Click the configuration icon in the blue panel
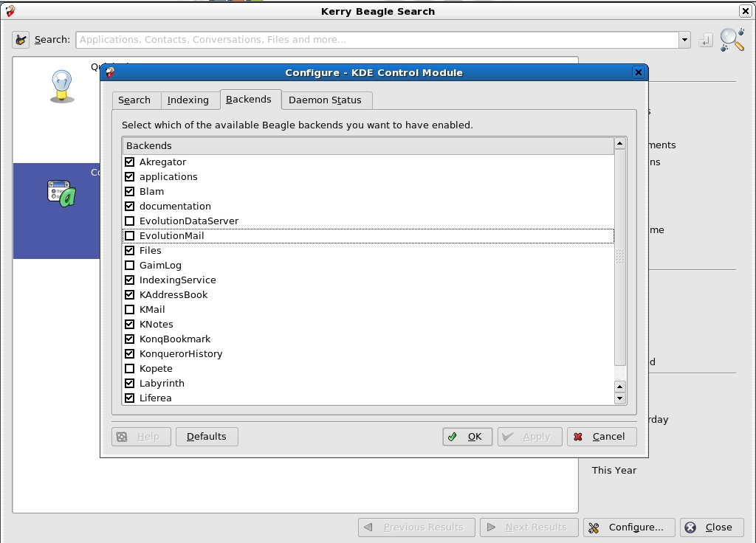 pos(62,194)
